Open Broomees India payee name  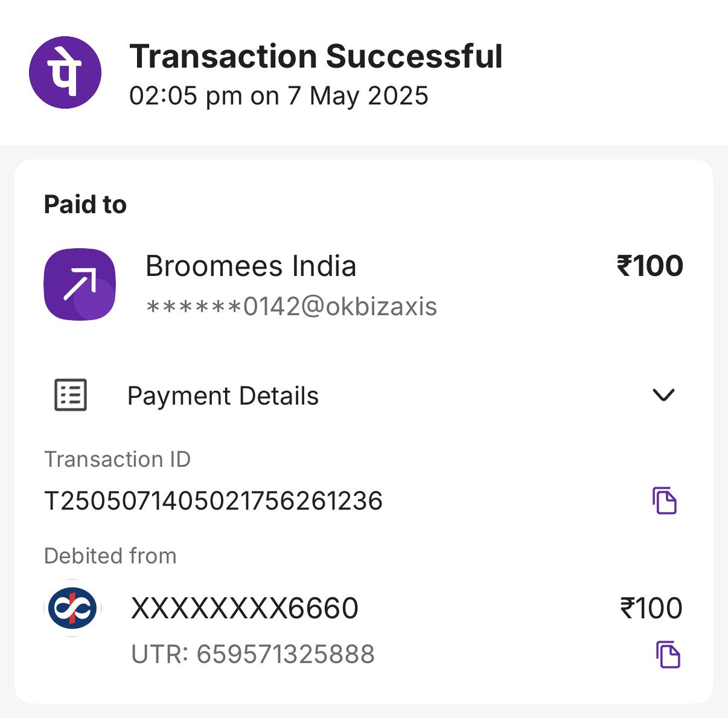tap(251, 266)
